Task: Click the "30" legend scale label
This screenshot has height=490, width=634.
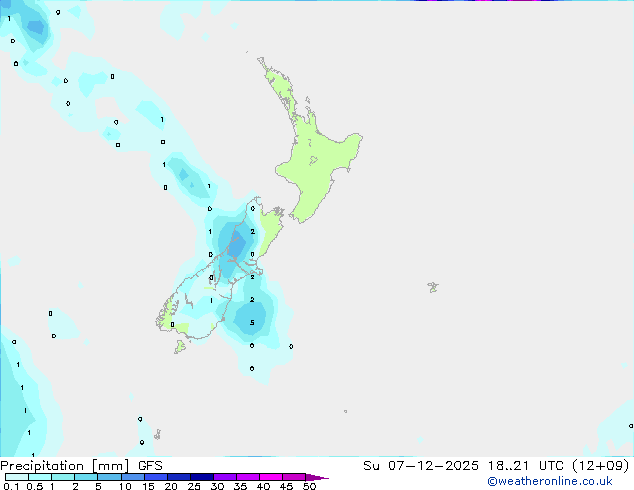Action: click(217, 486)
